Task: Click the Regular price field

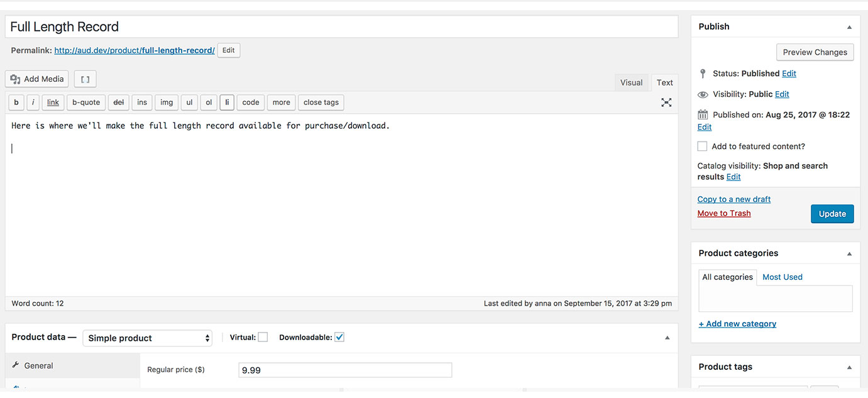Action: point(345,370)
